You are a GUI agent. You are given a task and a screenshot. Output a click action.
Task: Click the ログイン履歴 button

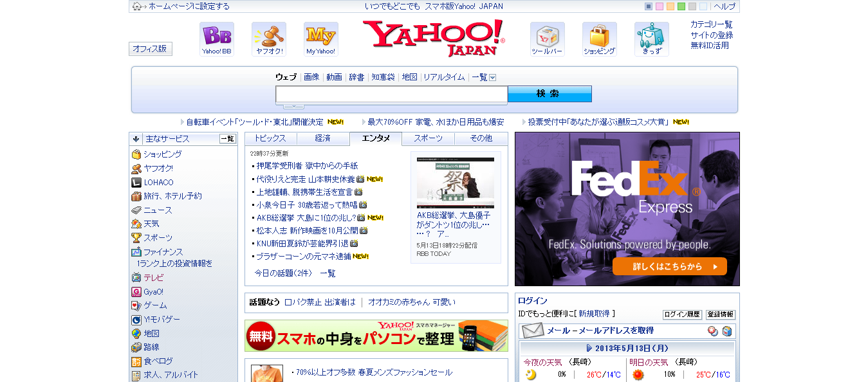(x=682, y=314)
